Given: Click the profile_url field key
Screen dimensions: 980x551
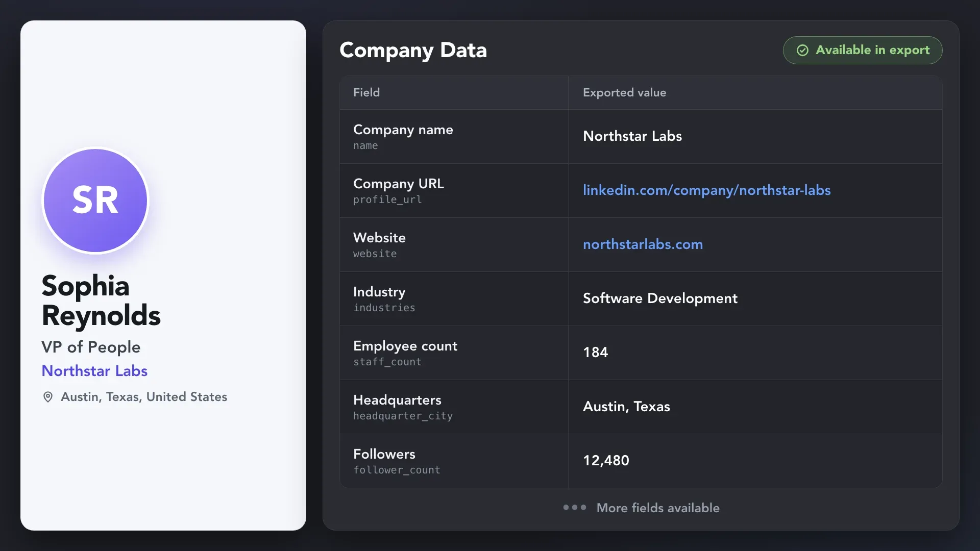Looking at the screenshot, I should point(387,200).
